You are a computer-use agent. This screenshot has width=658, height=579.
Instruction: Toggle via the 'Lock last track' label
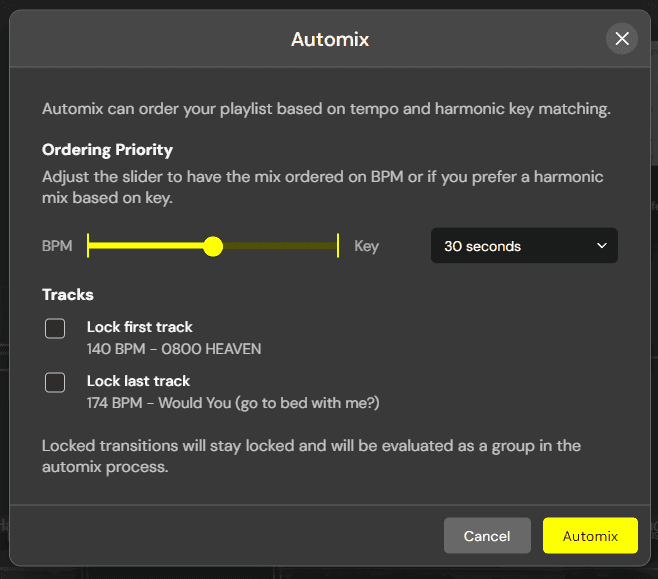coord(138,381)
